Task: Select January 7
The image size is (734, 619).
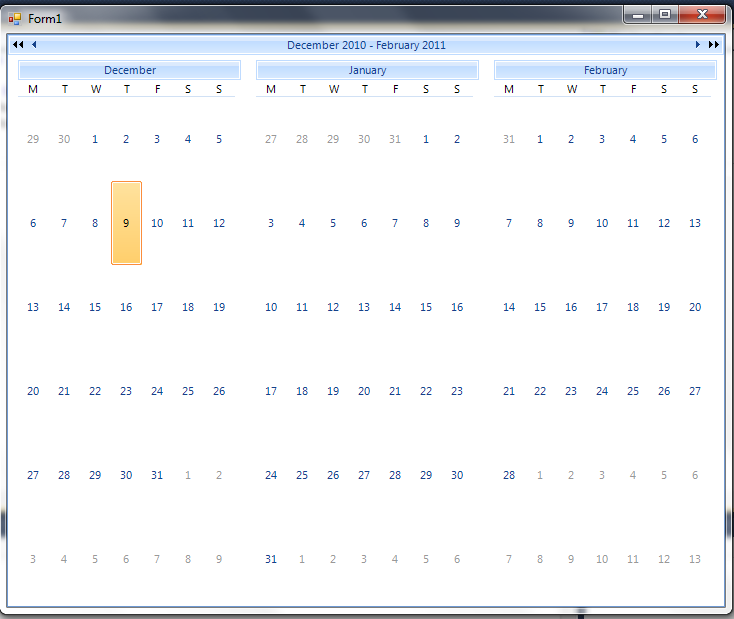Action: [x=395, y=223]
